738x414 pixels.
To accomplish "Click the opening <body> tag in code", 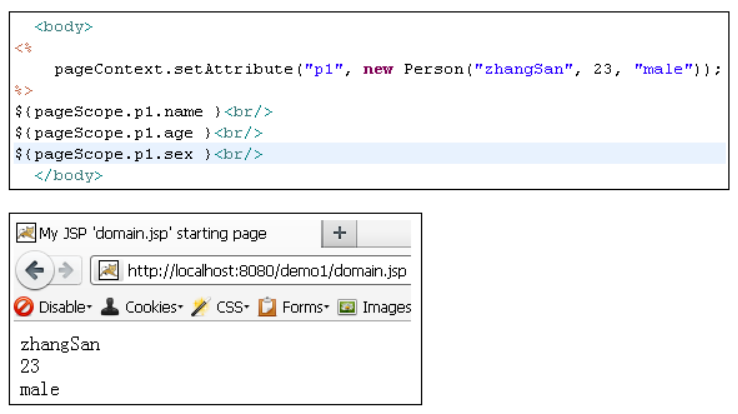I will click(64, 27).
